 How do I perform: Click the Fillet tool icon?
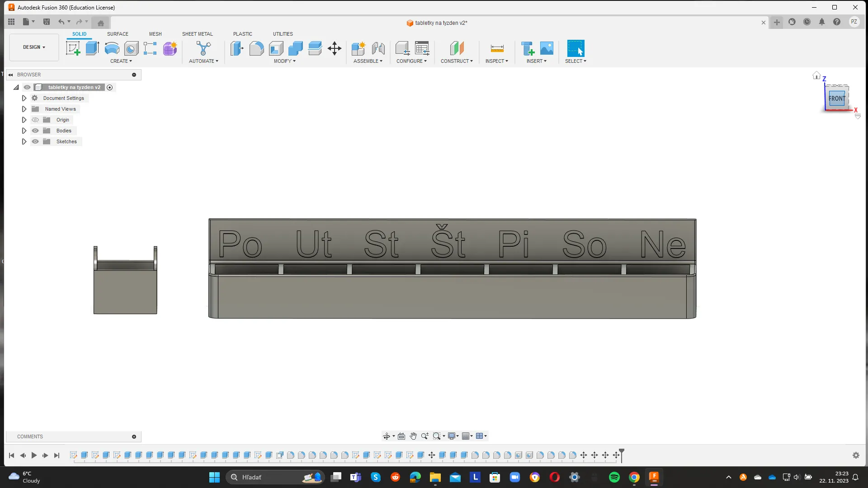click(256, 48)
